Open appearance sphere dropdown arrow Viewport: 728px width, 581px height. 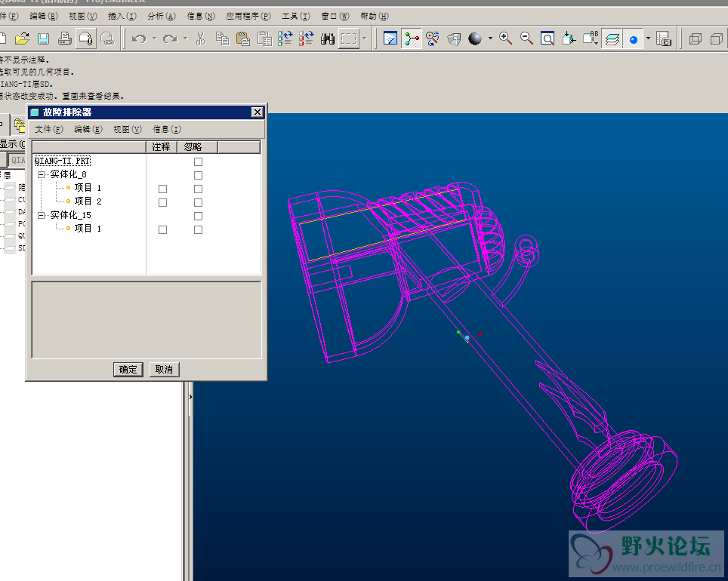point(490,38)
